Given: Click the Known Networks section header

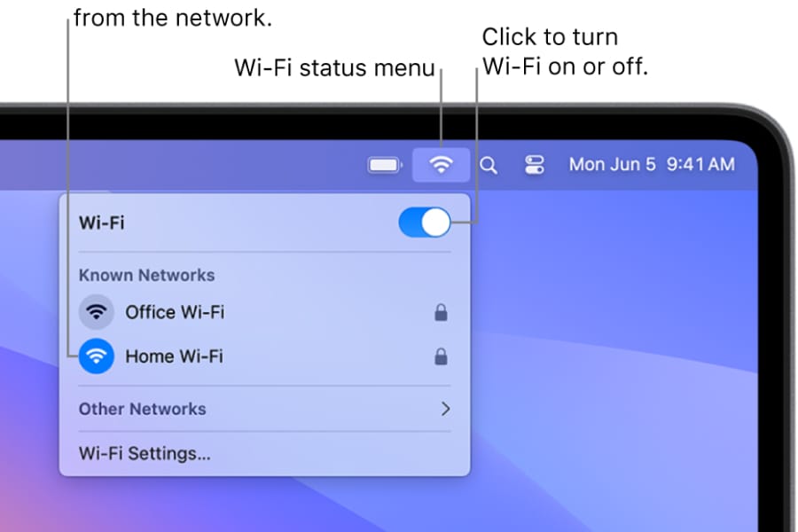Looking at the screenshot, I should [146, 275].
